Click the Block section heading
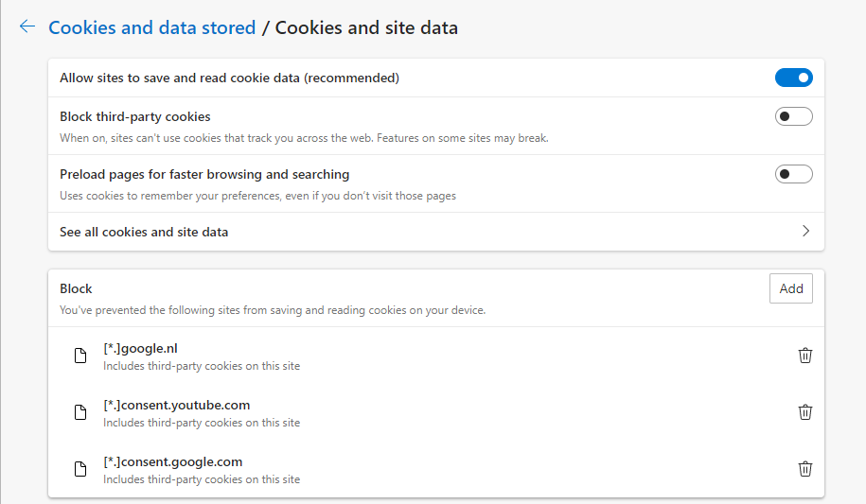 pos(76,288)
